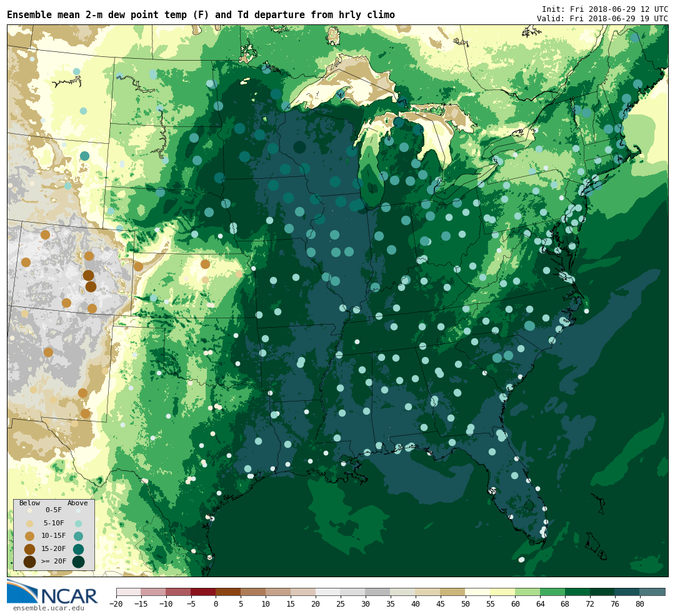Click the '50' colorbar tick label

point(466,604)
